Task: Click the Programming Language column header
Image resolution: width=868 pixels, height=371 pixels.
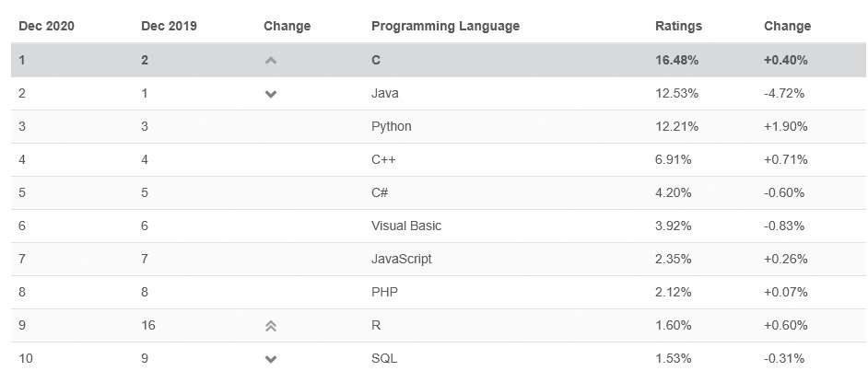Action: pos(445,26)
